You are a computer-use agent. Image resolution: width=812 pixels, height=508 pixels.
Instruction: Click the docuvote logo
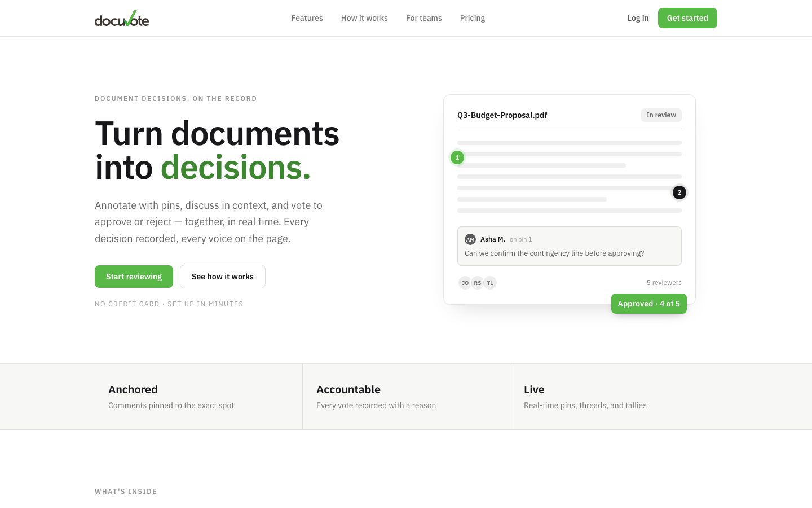(122, 19)
